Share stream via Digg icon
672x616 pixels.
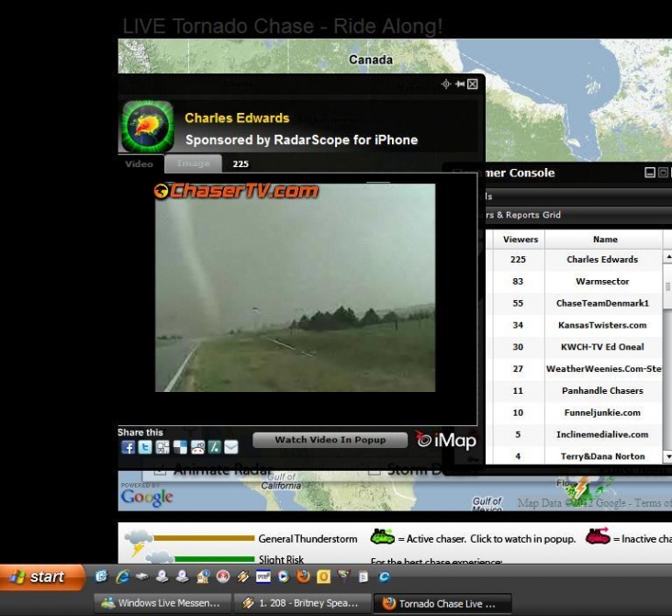(162, 447)
